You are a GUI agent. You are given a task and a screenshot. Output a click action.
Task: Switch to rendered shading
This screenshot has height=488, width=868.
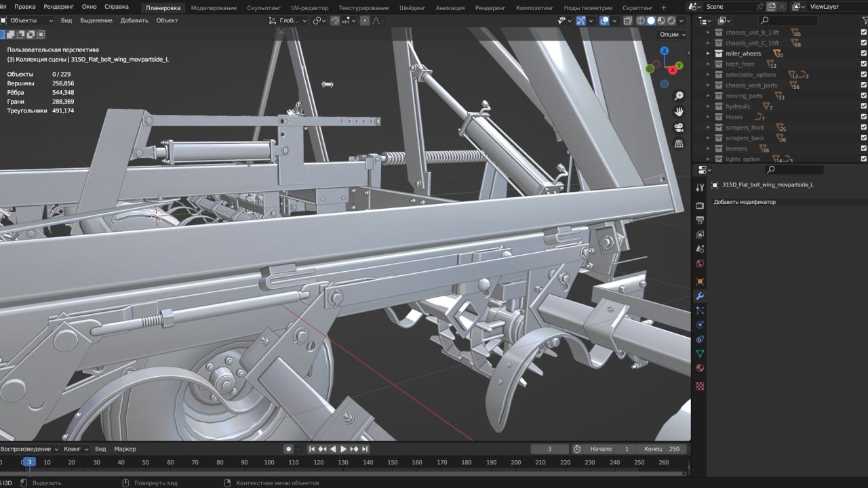pyautogui.click(x=671, y=20)
